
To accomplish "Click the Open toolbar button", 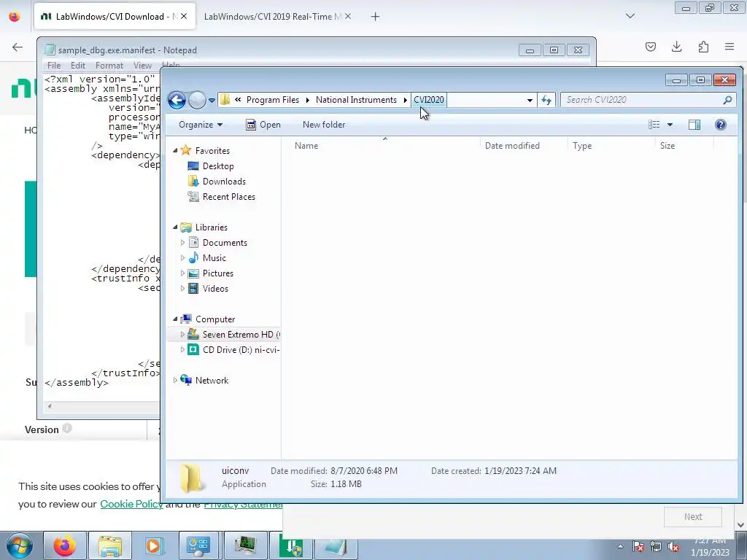I will tap(263, 125).
